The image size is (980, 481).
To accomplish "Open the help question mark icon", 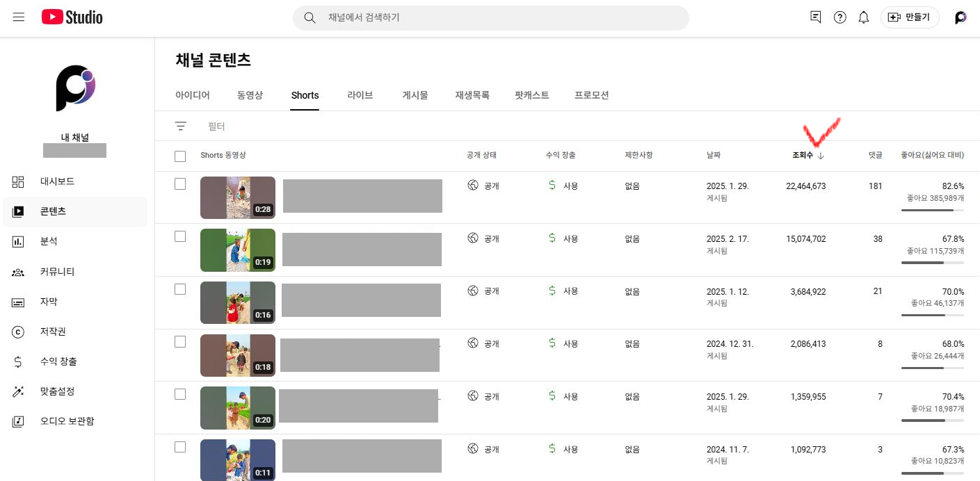I will point(840,17).
